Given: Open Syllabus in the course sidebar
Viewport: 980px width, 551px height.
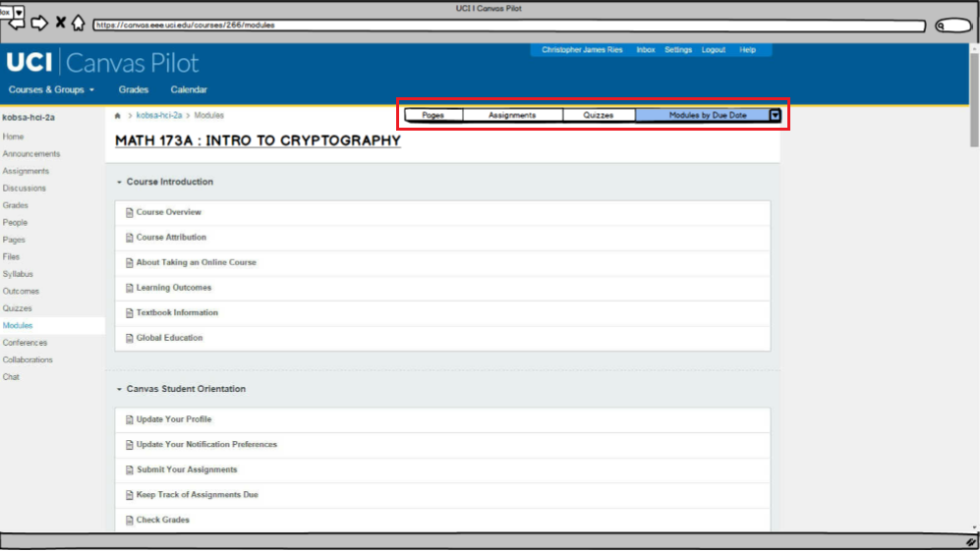Looking at the screenshot, I should [18, 274].
